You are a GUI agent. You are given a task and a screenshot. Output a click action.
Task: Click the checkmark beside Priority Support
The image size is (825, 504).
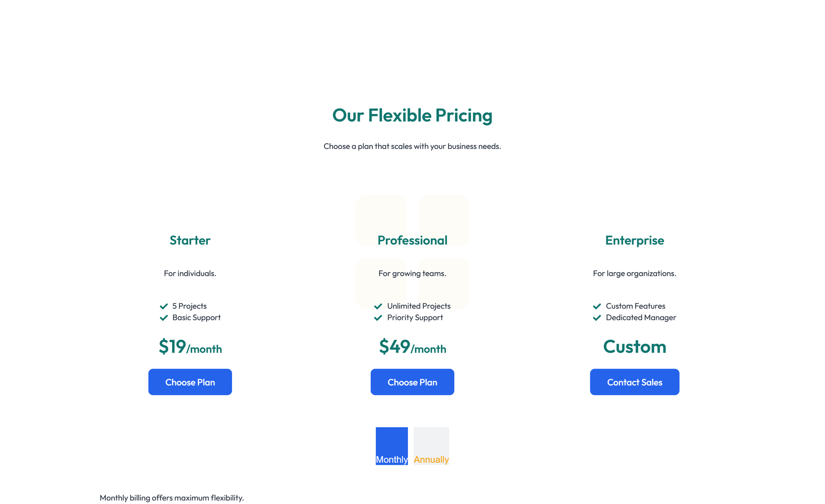point(378,317)
